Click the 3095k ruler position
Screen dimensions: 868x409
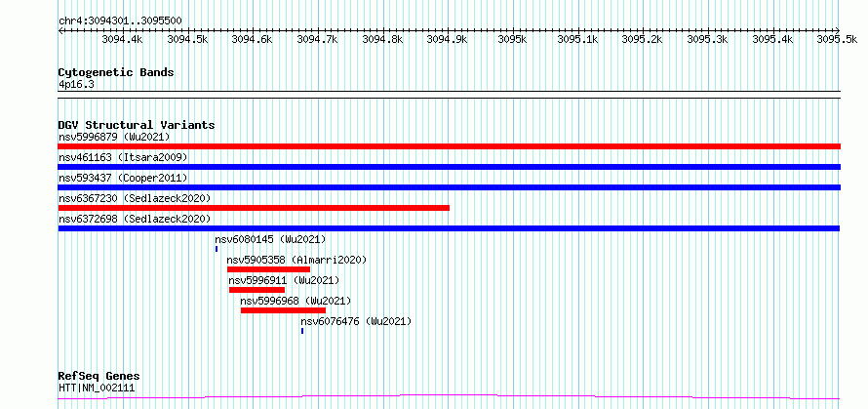512,39
